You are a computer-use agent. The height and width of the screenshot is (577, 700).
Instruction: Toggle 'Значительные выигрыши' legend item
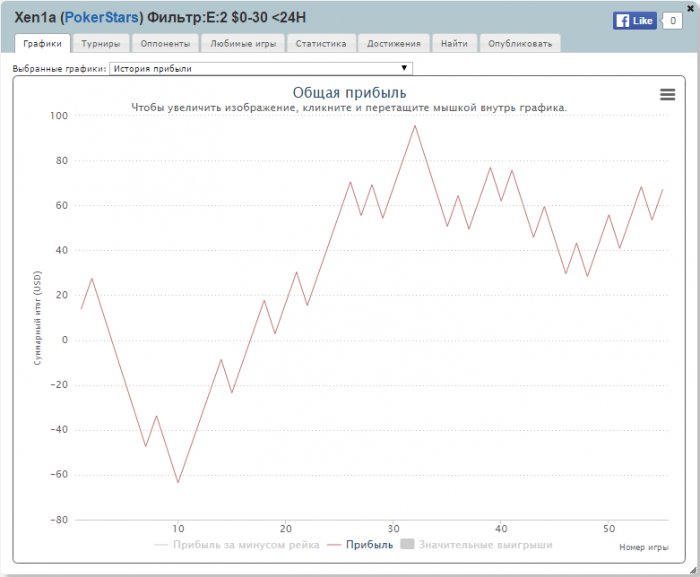476,545
